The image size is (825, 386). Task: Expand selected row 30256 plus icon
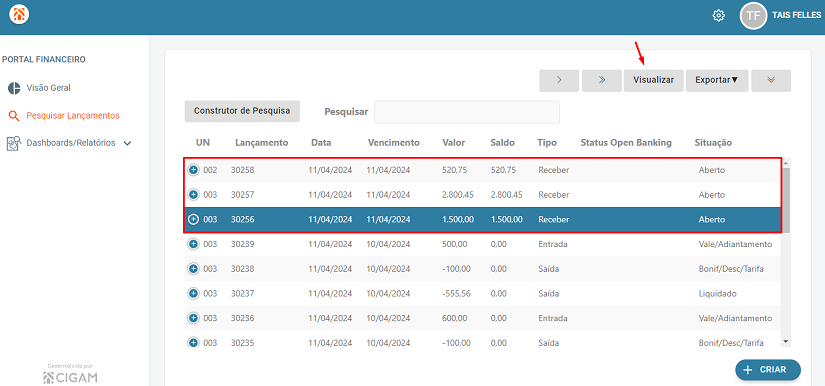(193, 219)
